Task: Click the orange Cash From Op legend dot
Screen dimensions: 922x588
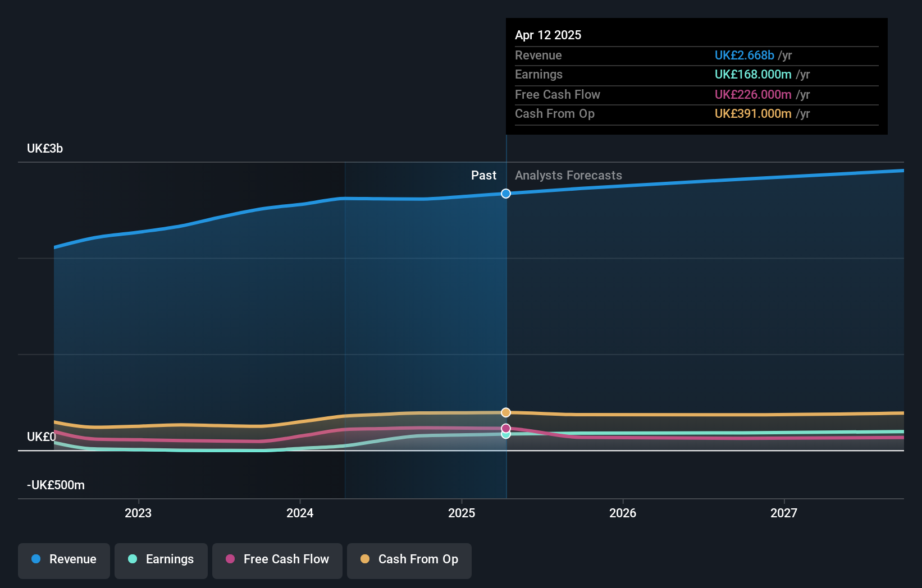Action: pyautogui.click(x=365, y=559)
